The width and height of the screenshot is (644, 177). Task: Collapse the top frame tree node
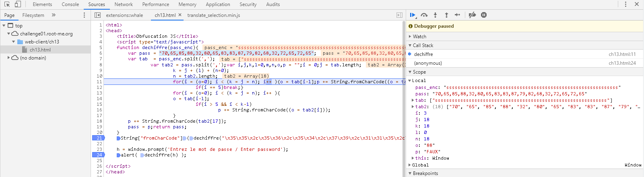[x=4, y=25]
